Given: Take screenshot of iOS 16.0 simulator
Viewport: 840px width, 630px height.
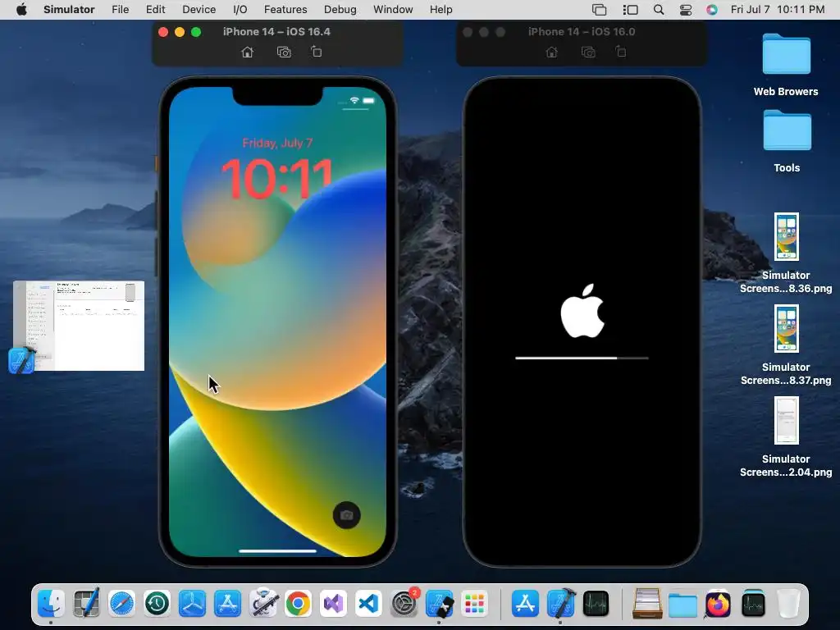Looking at the screenshot, I should pyautogui.click(x=588, y=52).
